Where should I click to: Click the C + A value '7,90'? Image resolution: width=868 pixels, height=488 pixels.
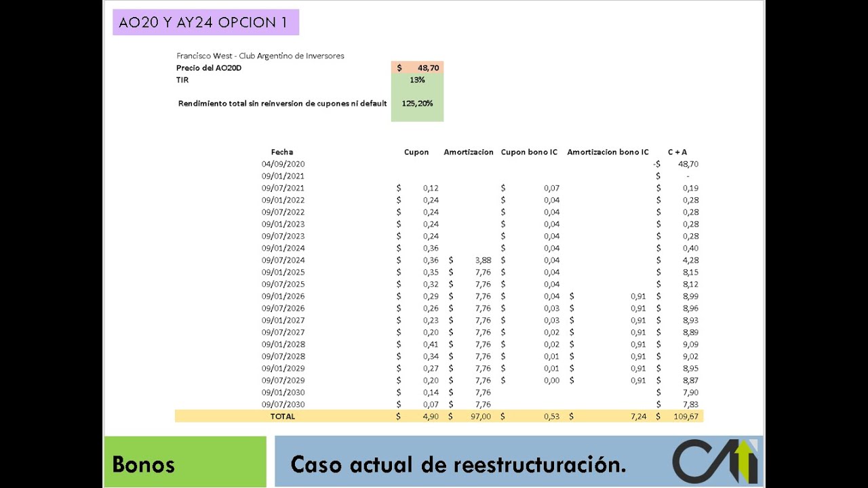[691, 392]
